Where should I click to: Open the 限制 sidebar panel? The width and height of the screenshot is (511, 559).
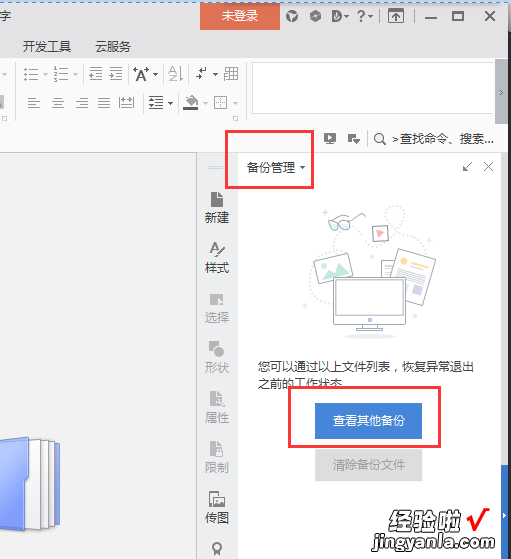[217, 457]
